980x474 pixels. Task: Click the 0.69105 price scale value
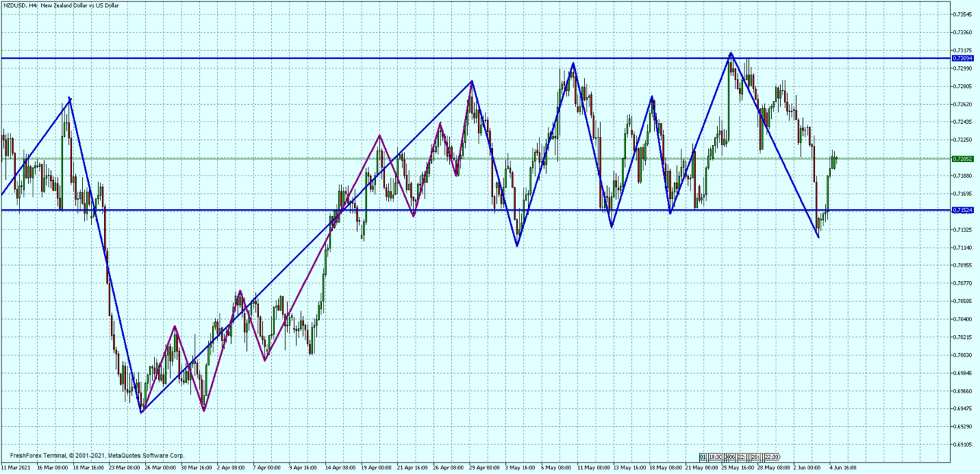coord(963,444)
